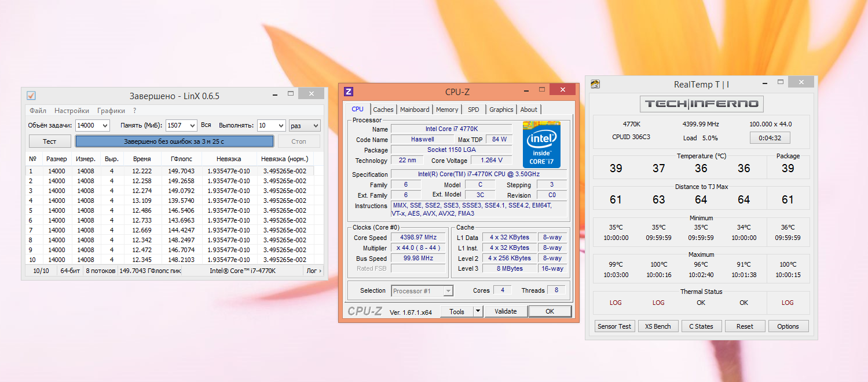Click the Multiplier x 44.0 field
Screen dimensions: 868x382
[417, 248]
